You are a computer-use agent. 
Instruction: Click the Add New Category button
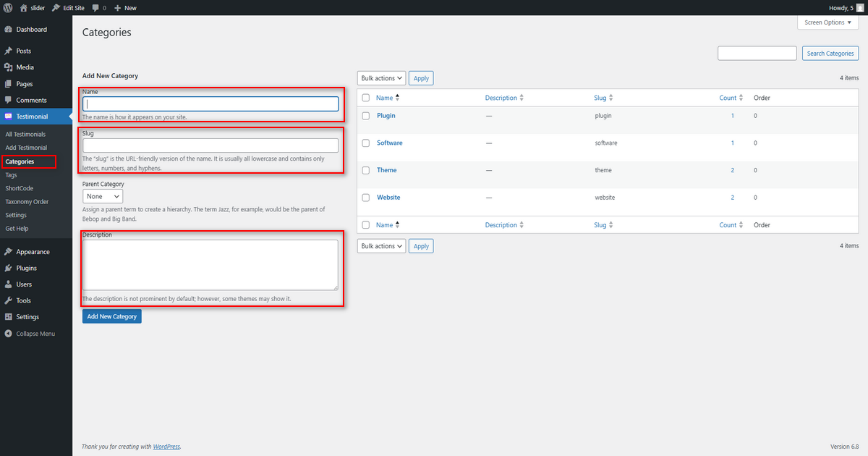point(112,316)
